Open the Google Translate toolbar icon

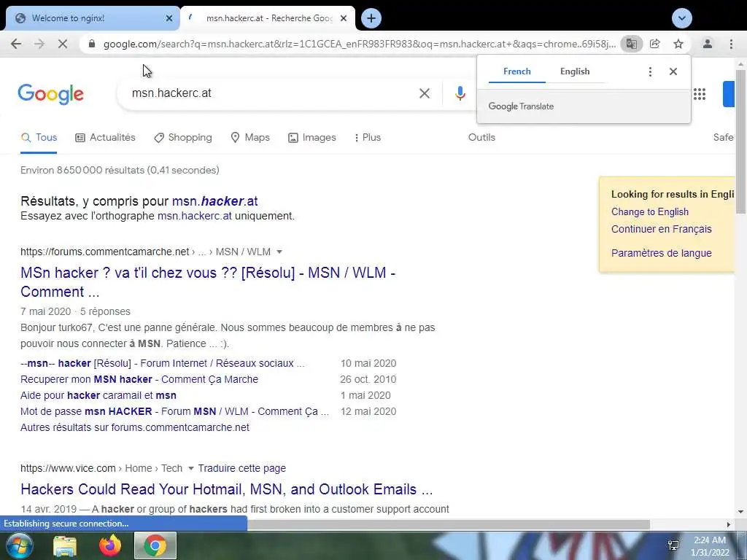point(632,44)
